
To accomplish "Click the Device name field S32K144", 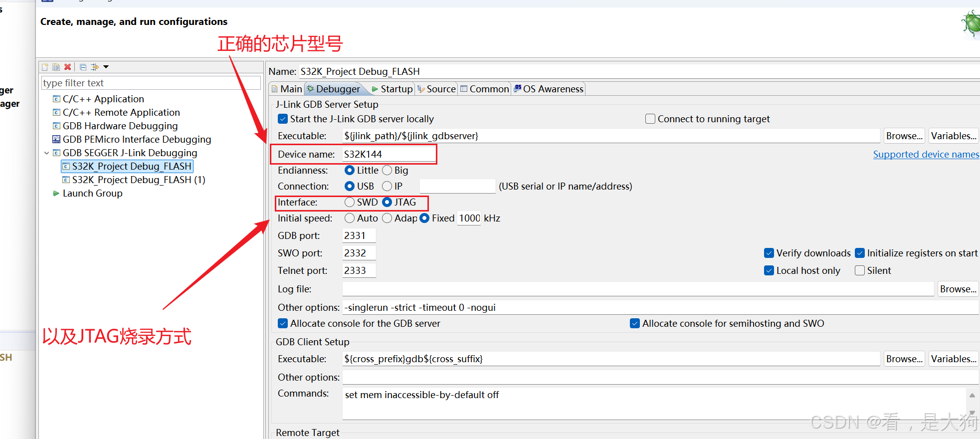I will pyautogui.click(x=388, y=154).
